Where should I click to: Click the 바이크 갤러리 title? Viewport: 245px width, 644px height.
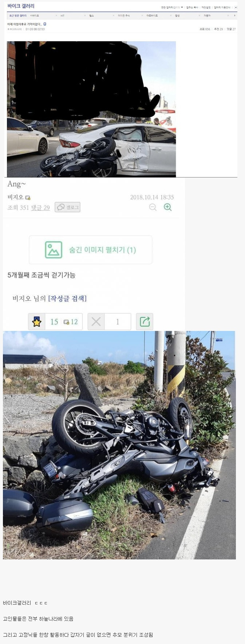[21, 6]
